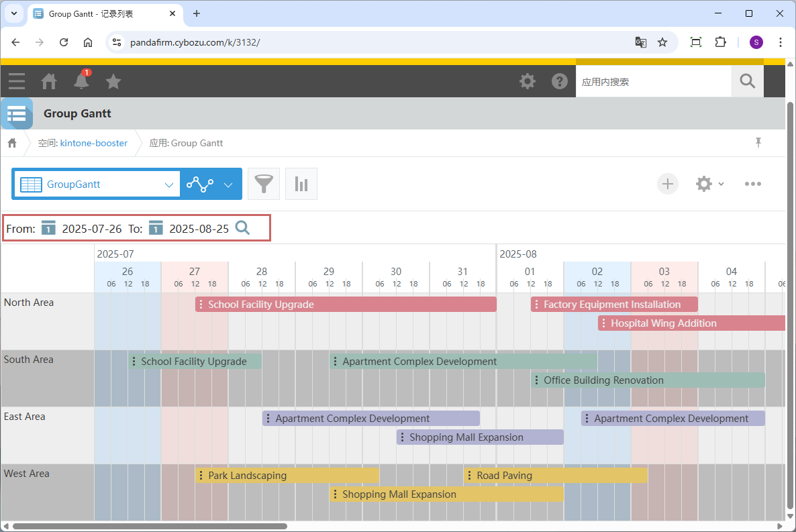Click the horizontal scrollbar at bottom

(x=149, y=527)
